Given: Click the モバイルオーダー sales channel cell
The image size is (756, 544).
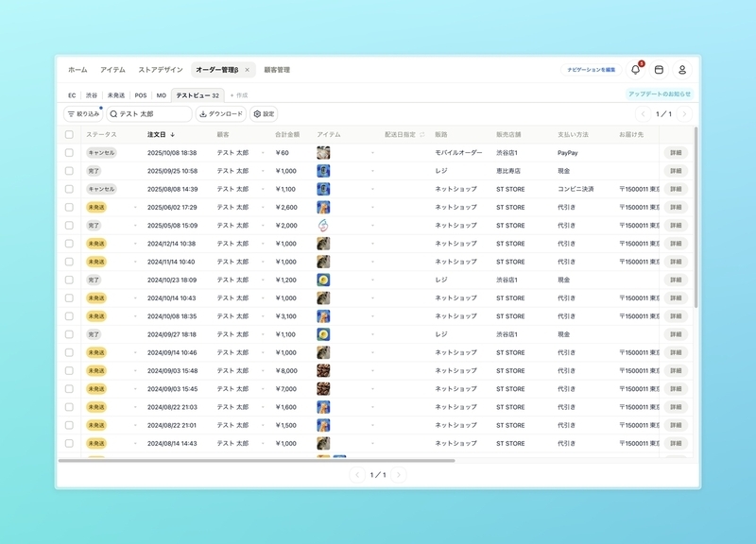Looking at the screenshot, I should (x=458, y=153).
